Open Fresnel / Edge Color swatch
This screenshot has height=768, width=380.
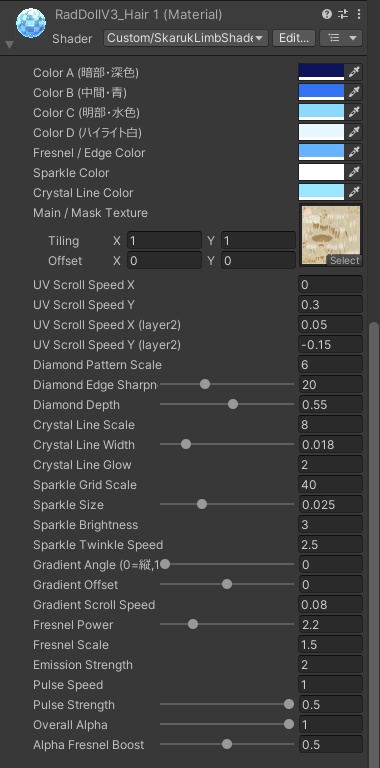point(321,152)
